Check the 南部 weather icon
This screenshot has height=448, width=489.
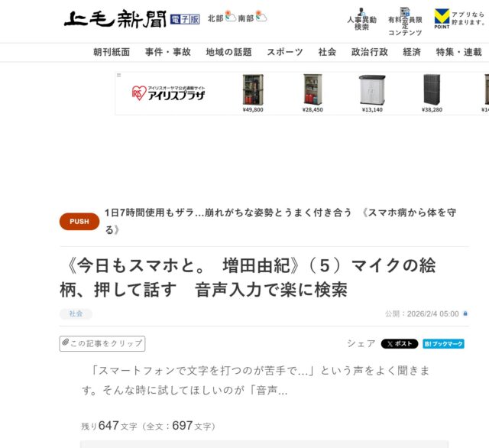click(x=261, y=16)
